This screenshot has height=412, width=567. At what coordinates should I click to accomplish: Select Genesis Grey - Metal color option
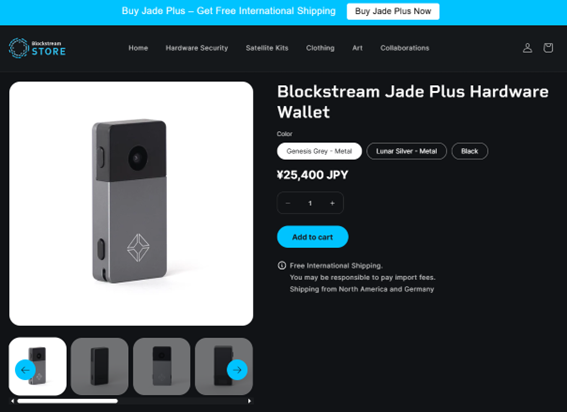tap(319, 151)
